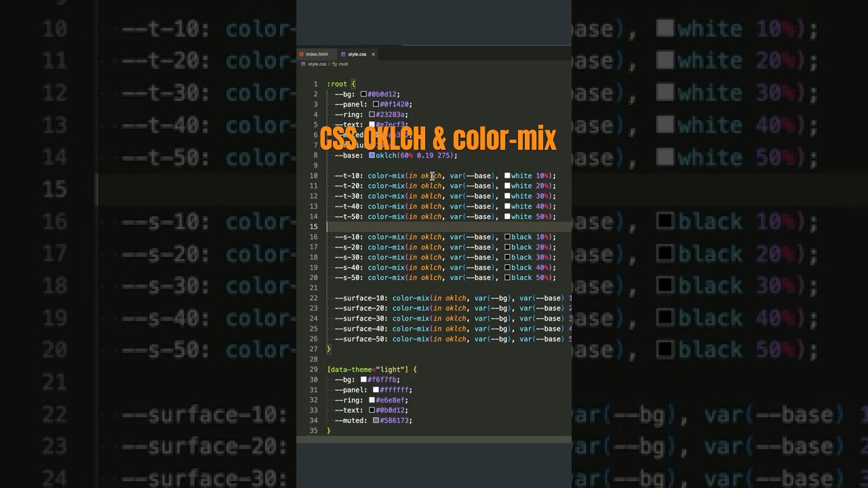
Task: Click the white swatch on the --t-10 line
Action: [507, 176]
